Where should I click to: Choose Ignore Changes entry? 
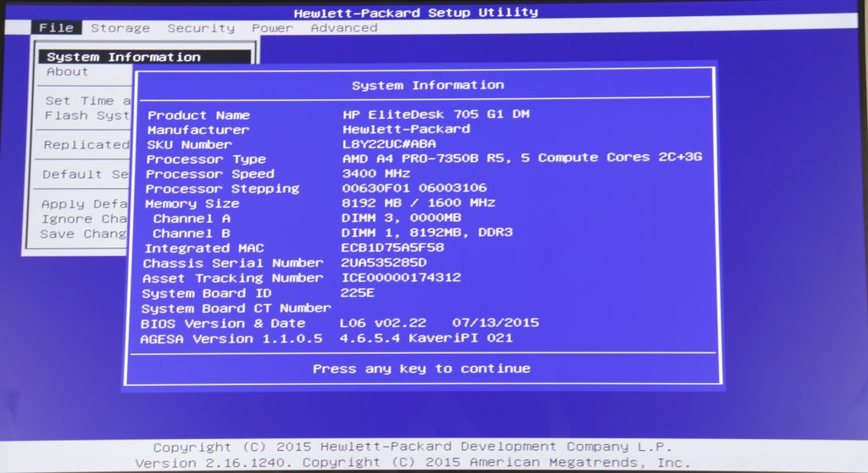pyautogui.click(x=84, y=219)
